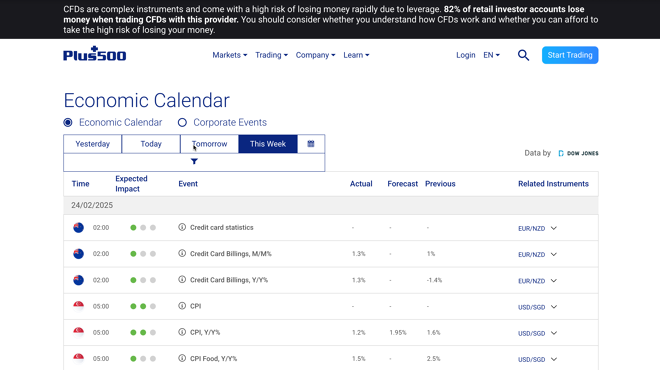
Task: Expand the USD/SGD chevron in CPI, Y/Y% row
Action: click(554, 333)
